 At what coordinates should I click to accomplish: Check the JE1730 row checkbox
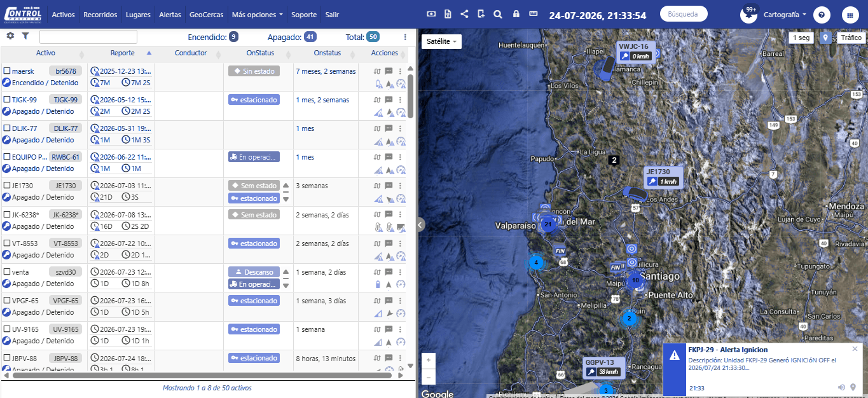click(x=7, y=186)
